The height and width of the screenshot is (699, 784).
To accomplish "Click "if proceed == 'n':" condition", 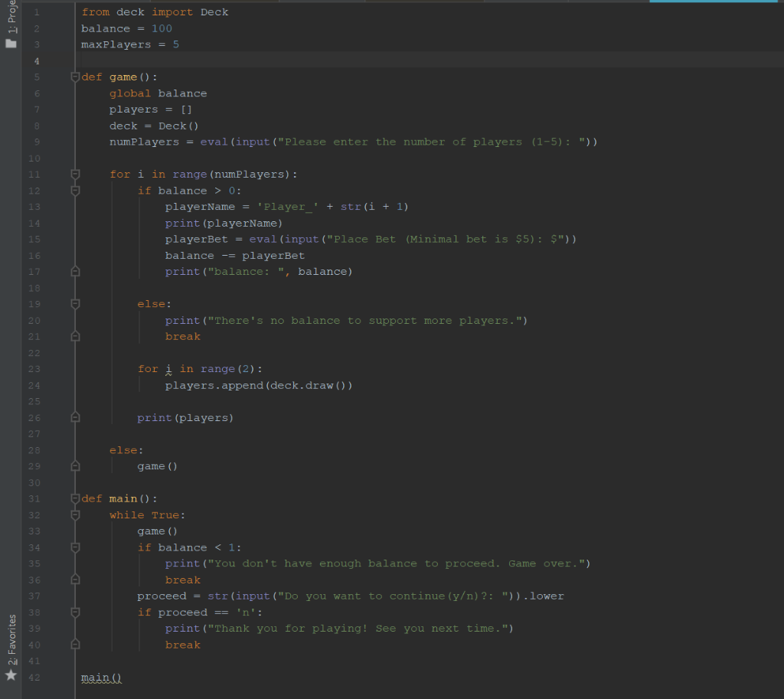I will [x=200, y=612].
